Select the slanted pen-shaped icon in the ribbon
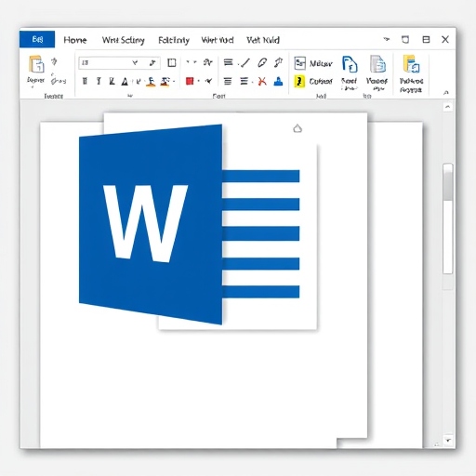 click(x=262, y=62)
